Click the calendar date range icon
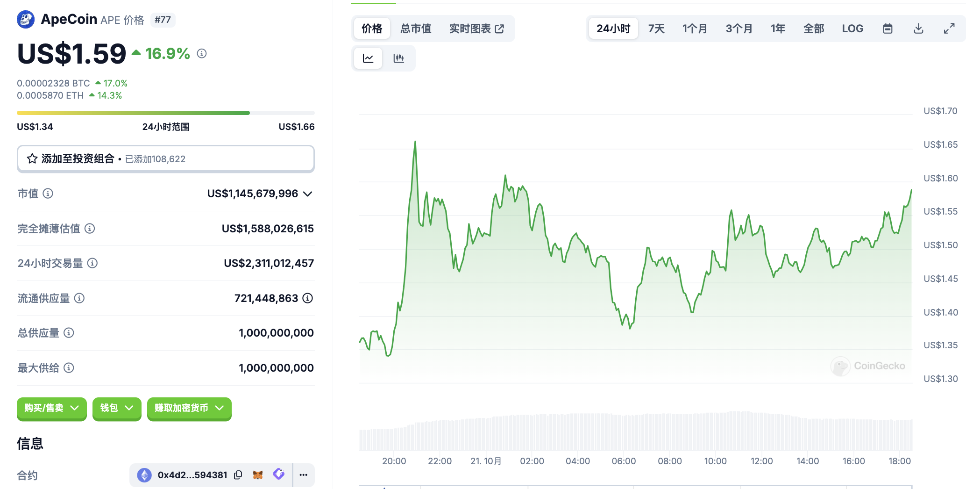 coord(888,29)
